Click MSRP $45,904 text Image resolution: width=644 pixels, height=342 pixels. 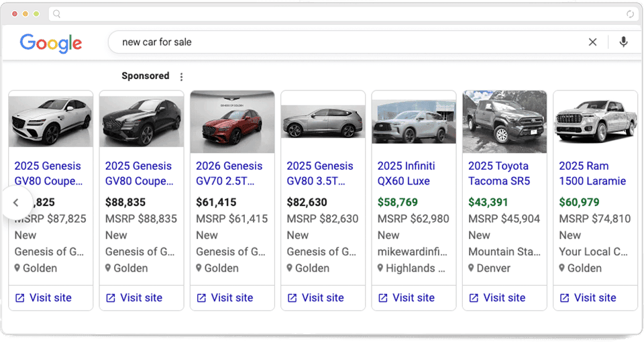504,219
